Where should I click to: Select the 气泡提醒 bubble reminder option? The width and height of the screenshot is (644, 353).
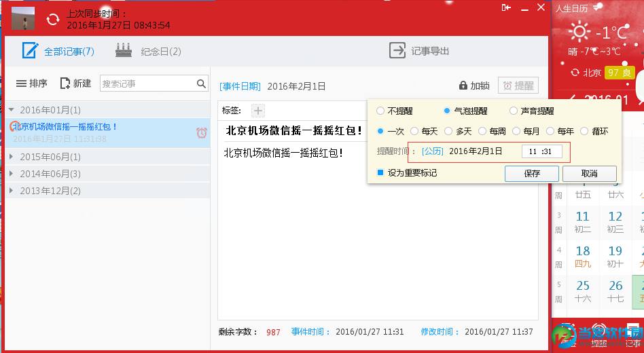click(465, 111)
